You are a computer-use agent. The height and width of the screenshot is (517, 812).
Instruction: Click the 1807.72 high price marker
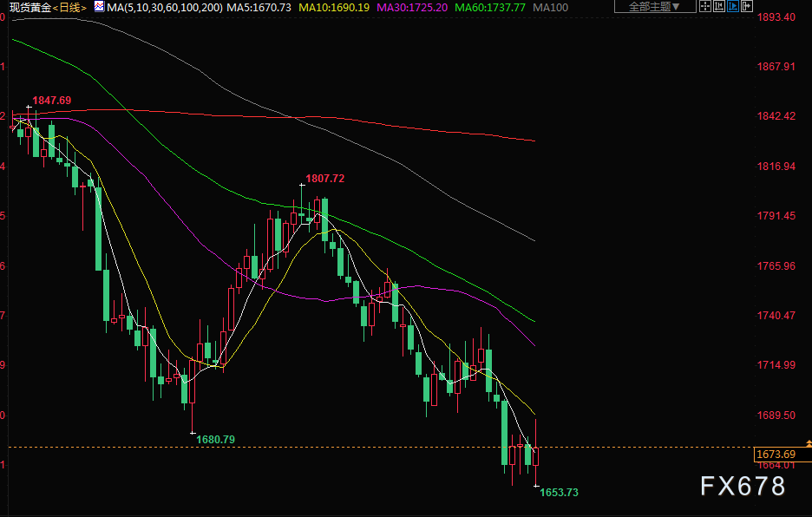click(x=325, y=179)
